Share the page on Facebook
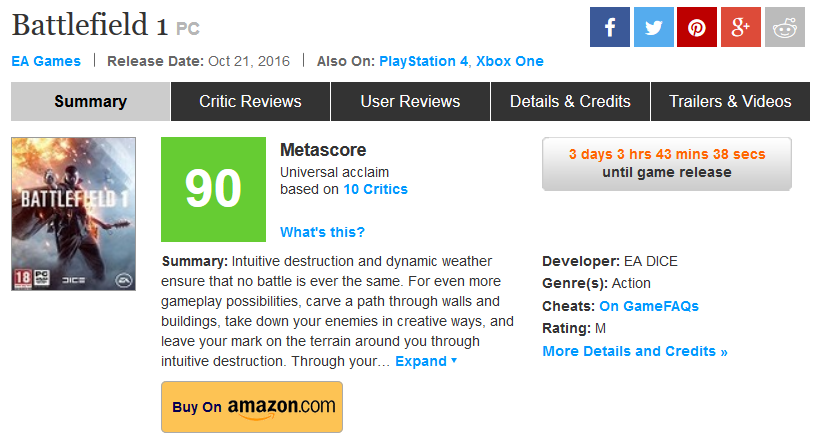The height and width of the screenshot is (439, 823). [609, 27]
